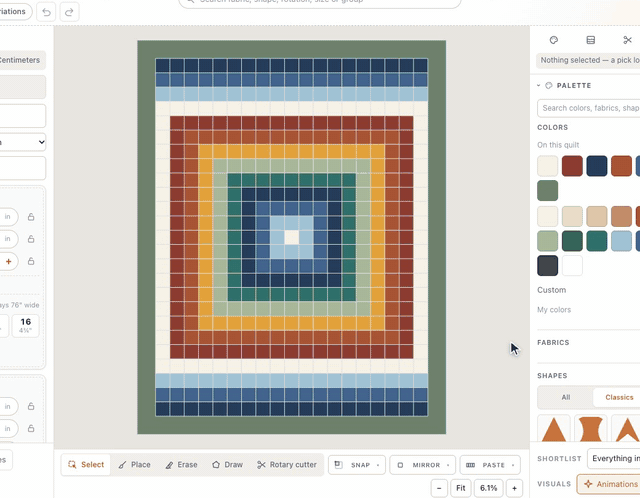Select the white palette swatch
The width and height of the screenshot is (640, 498).
pos(572,266)
